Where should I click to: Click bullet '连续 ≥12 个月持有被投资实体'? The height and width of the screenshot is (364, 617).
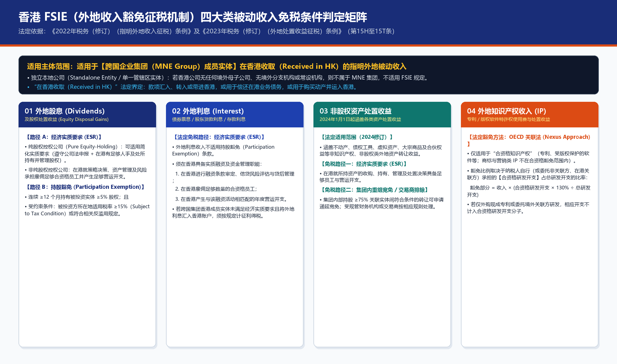[x=77, y=197]
